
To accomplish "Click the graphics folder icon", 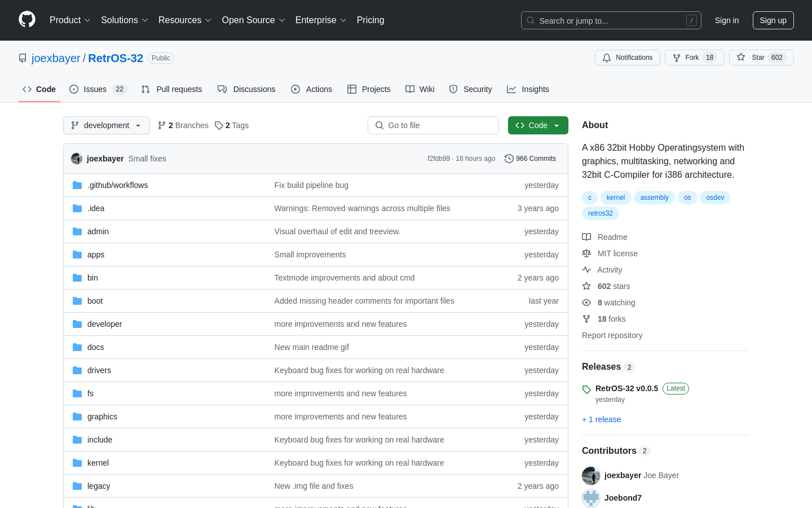I will coord(77,417).
